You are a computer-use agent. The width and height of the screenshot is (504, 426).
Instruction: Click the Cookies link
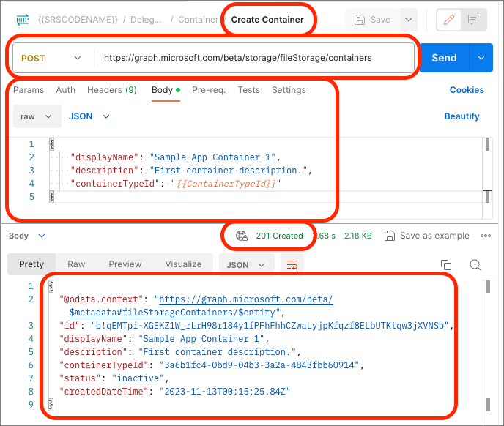[x=467, y=90]
